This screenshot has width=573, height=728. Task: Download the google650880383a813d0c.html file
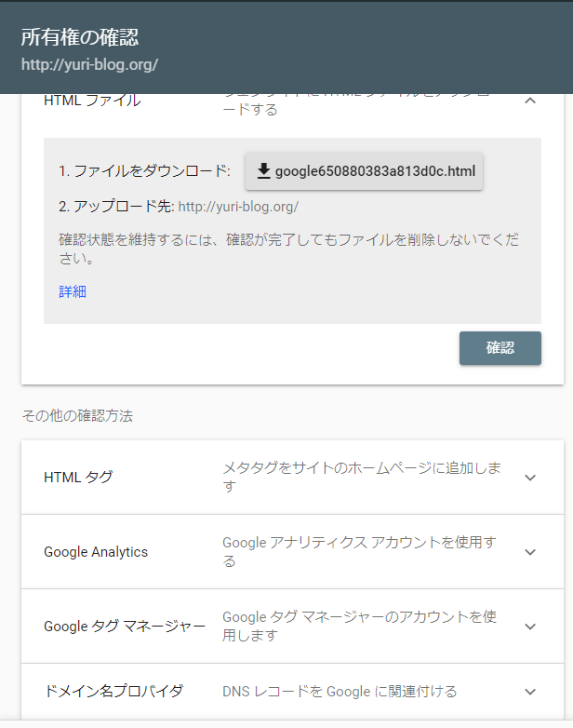click(364, 171)
